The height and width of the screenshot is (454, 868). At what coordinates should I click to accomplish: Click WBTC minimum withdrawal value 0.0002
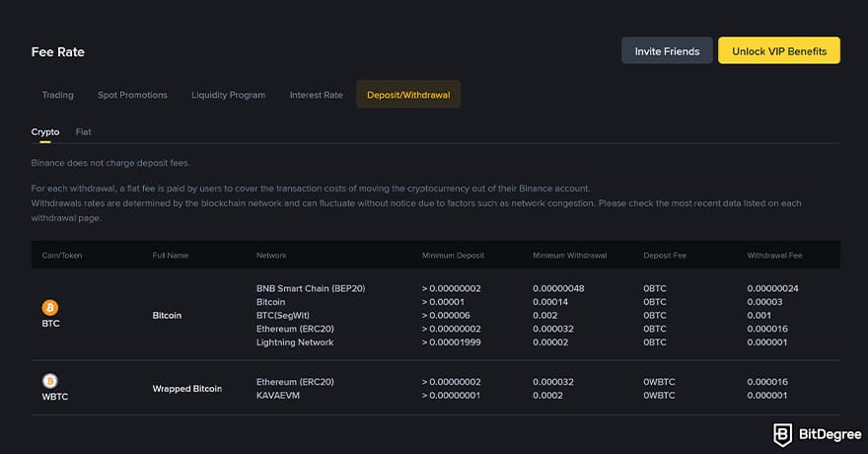click(547, 396)
